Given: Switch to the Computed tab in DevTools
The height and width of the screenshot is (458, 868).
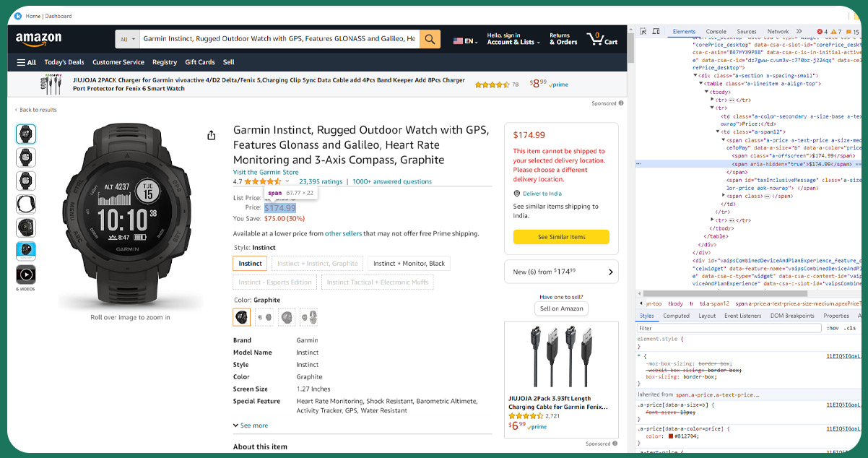Looking at the screenshot, I should click(677, 315).
